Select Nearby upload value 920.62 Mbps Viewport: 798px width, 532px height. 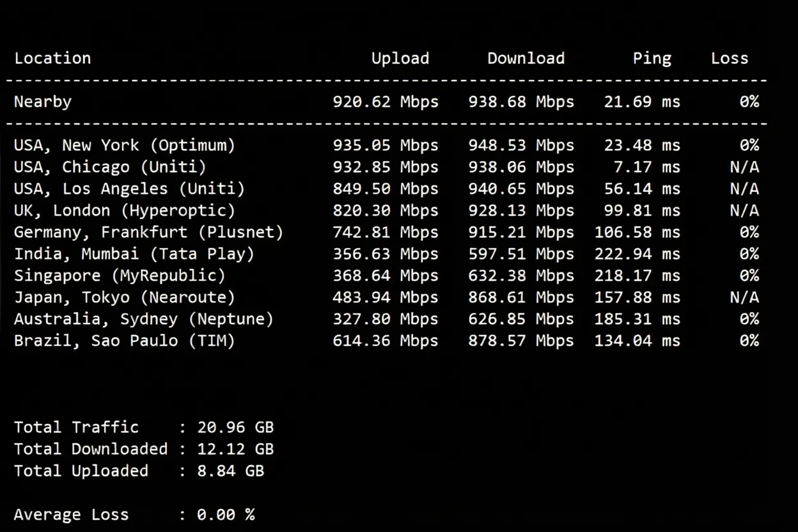tap(386, 102)
